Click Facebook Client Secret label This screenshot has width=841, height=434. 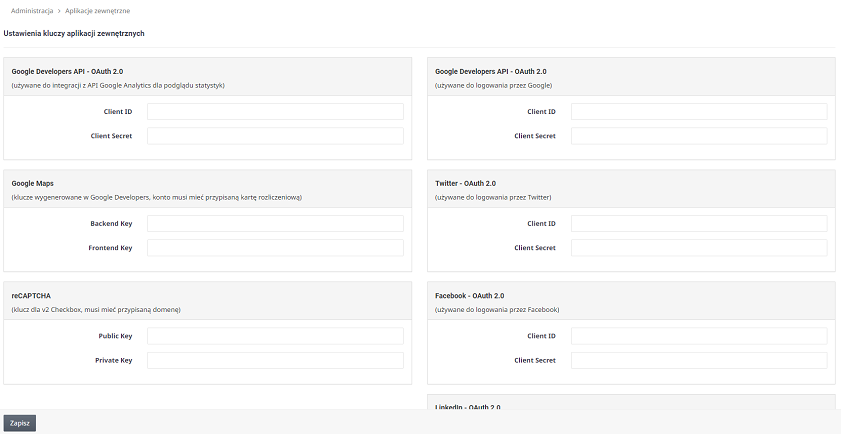pyautogui.click(x=535, y=361)
